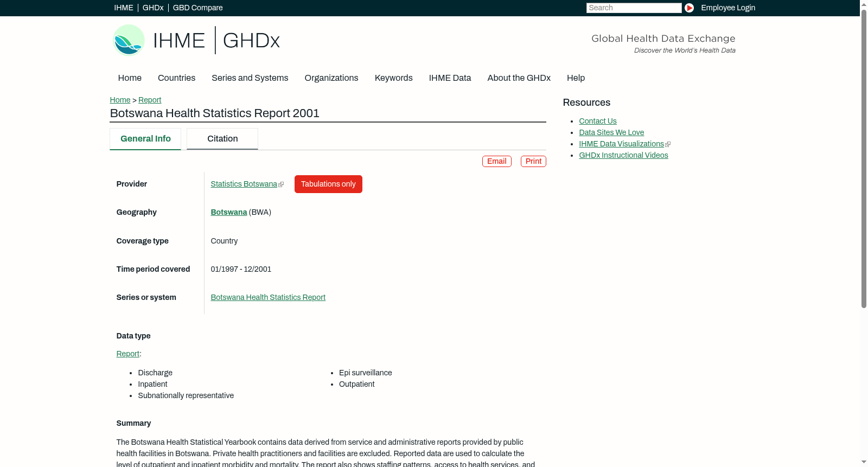Screen dimensions: 868x467
Task: Open About the GHDx menu
Action: coord(519,78)
